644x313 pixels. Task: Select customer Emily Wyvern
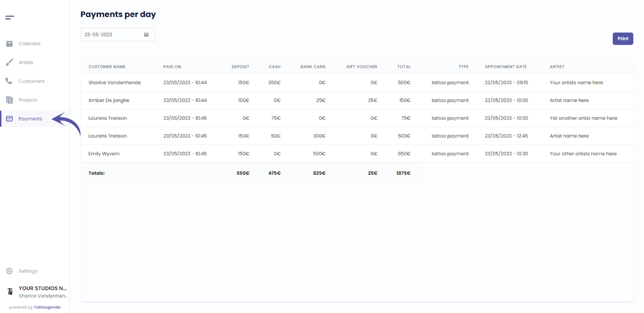(x=104, y=154)
